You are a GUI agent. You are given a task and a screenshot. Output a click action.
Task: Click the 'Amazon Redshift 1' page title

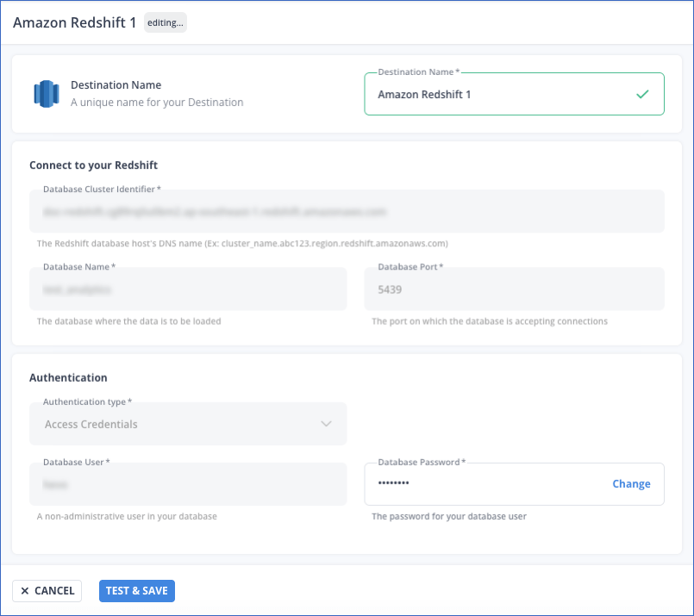(74, 22)
